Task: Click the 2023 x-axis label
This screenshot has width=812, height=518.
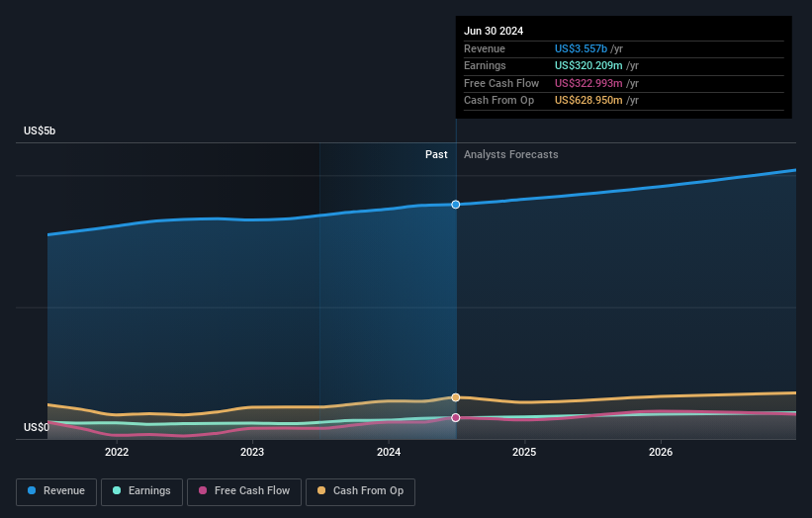Action: tap(252, 452)
